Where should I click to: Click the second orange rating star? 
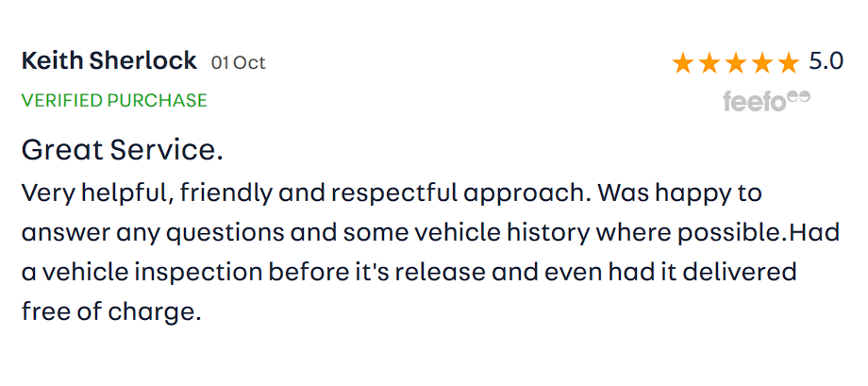click(x=709, y=63)
